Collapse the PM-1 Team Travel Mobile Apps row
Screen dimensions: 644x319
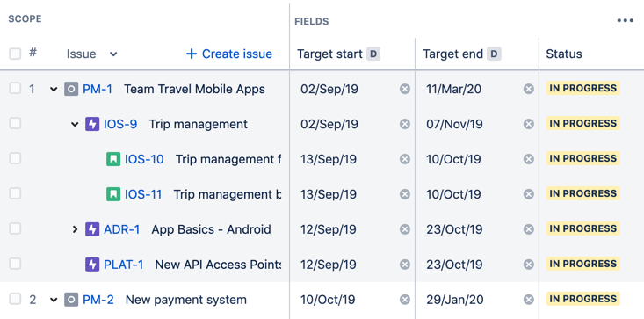pos(54,90)
